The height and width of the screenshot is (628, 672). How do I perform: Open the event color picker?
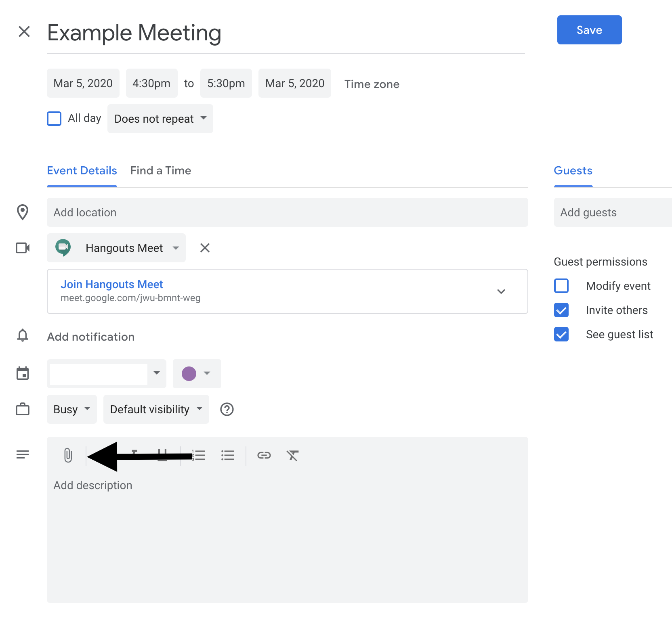(x=197, y=373)
